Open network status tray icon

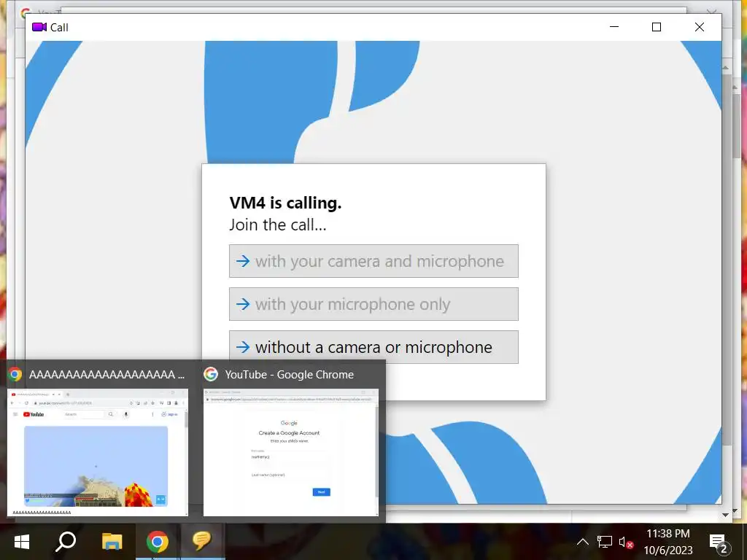(605, 542)
